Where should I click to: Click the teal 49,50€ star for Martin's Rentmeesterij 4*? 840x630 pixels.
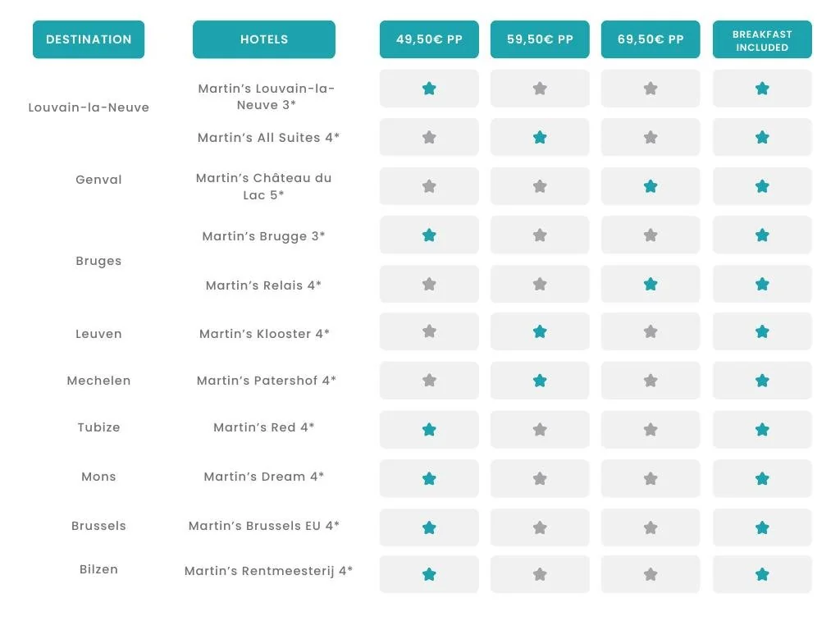click(429, 574)
